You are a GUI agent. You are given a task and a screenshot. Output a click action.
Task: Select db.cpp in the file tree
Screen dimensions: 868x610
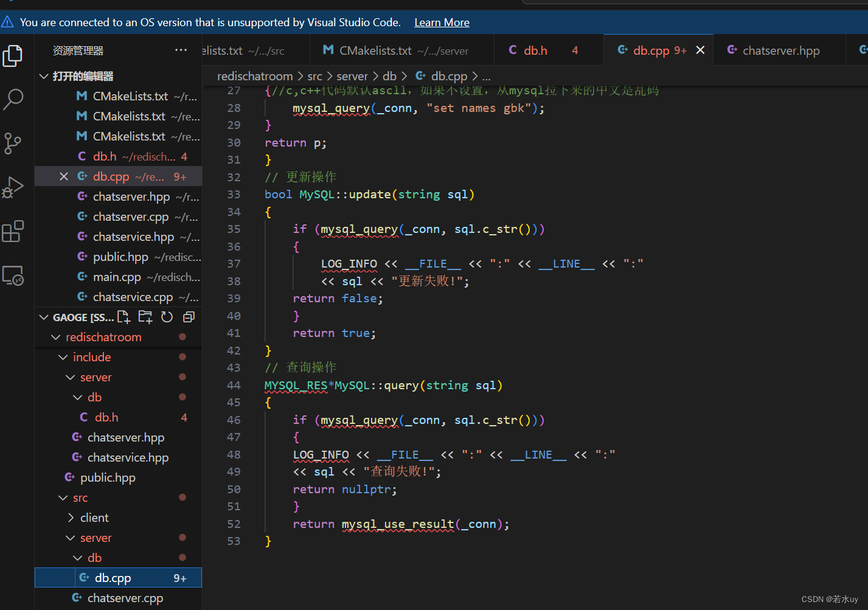pyautogui.click(x=119, y=578)
